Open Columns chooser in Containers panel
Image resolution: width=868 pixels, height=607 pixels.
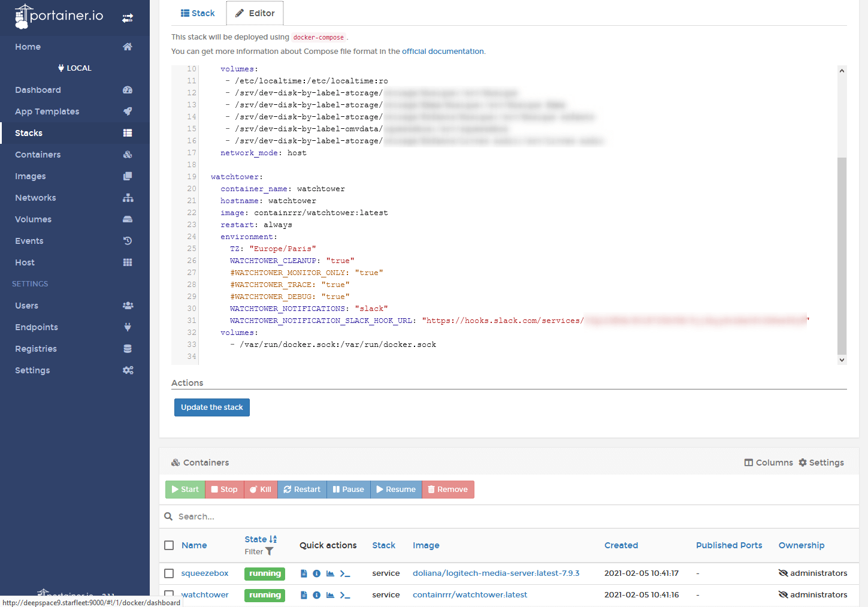[x=768, y=463]
